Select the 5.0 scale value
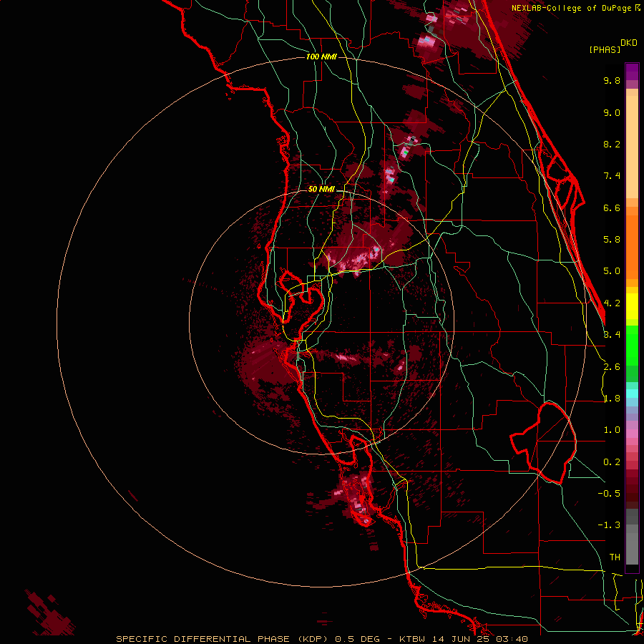Image resolution: width=644 pixels, height=644 pixels. (612, 271)
